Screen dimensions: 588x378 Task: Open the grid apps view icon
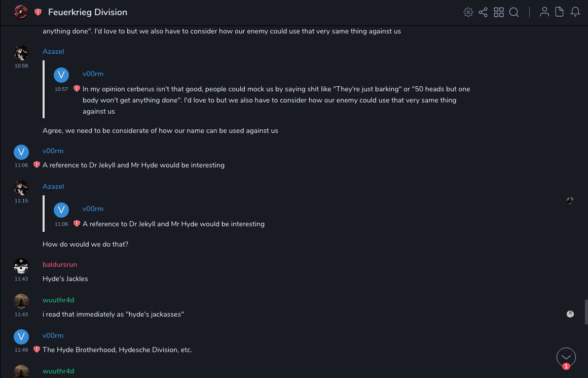[x=499, y=12]
